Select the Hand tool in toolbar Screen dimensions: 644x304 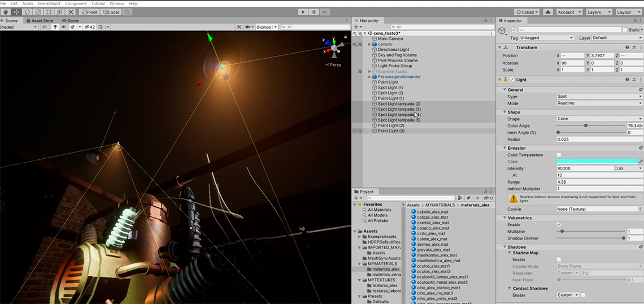pyautogui.click(x=6, y=12)
